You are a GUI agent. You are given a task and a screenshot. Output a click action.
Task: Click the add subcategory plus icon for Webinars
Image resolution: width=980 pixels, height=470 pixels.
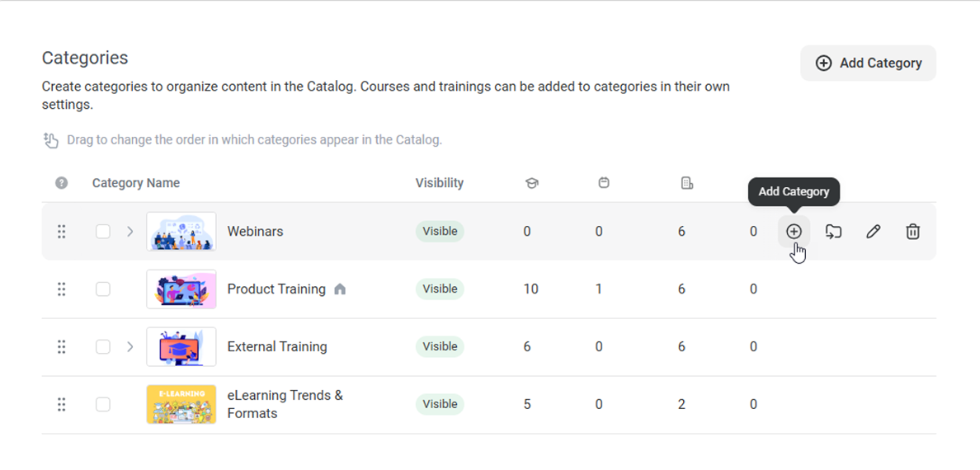[x=794, y=232]
